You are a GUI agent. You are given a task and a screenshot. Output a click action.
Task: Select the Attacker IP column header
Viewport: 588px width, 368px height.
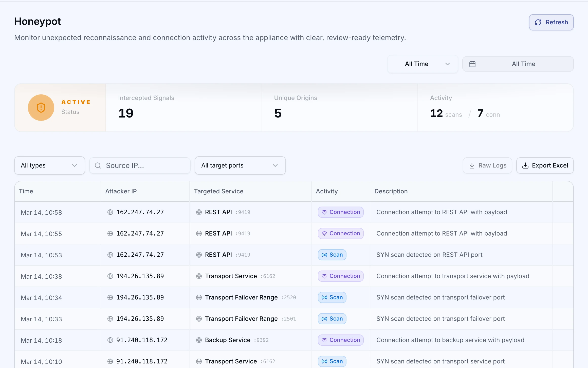[121, 191]
